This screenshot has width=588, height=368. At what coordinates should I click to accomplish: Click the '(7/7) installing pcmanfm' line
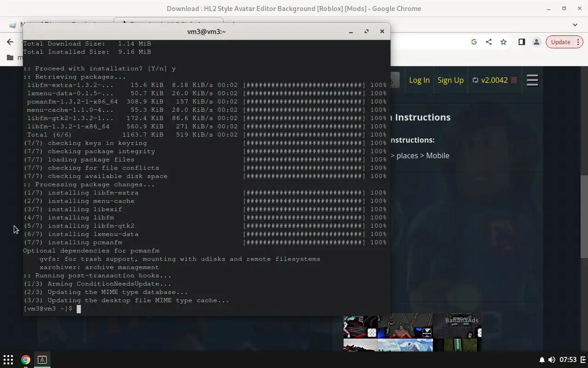coord(205,242)
